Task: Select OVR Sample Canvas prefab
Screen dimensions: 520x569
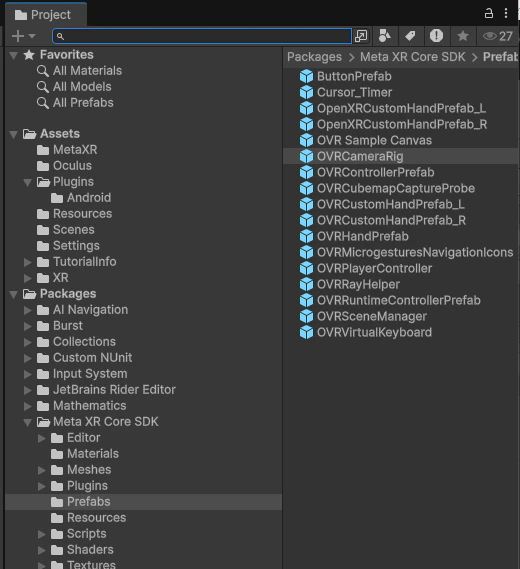Action: (365, 140)
